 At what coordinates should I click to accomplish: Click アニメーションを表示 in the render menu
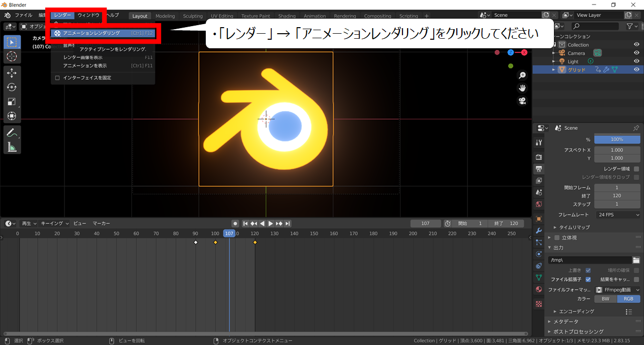click(x=103, y=65)
